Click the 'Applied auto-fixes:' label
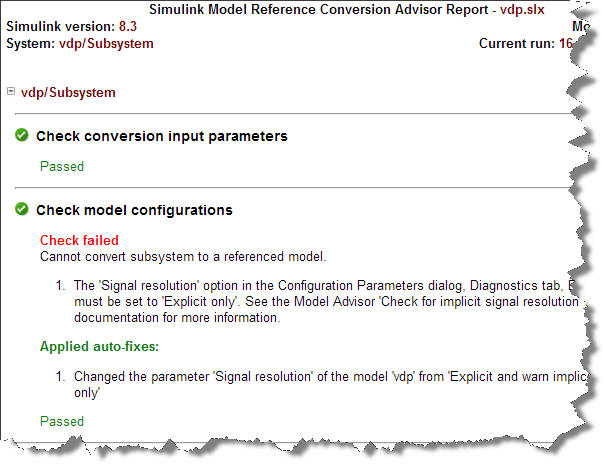The height and width of the screenshot is (464, 603). pos(99,347)
